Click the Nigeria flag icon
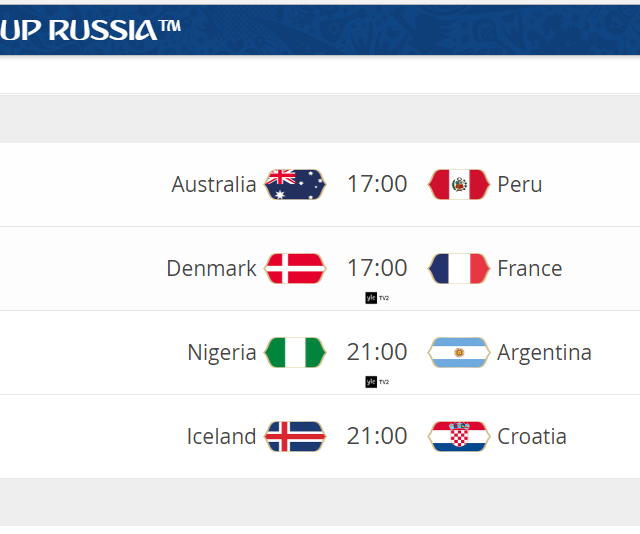Viewport: 640px width, 534px height. (x=295, y=352)
